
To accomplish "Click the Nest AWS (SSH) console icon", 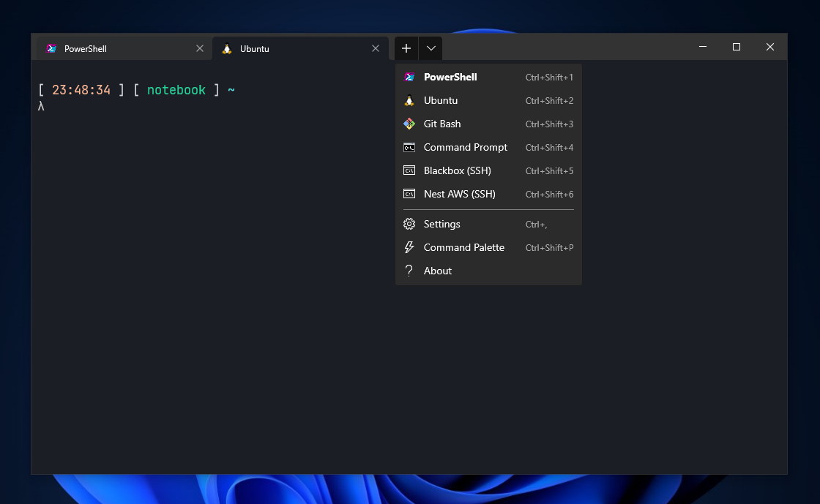I will click(x=409, y=195).
